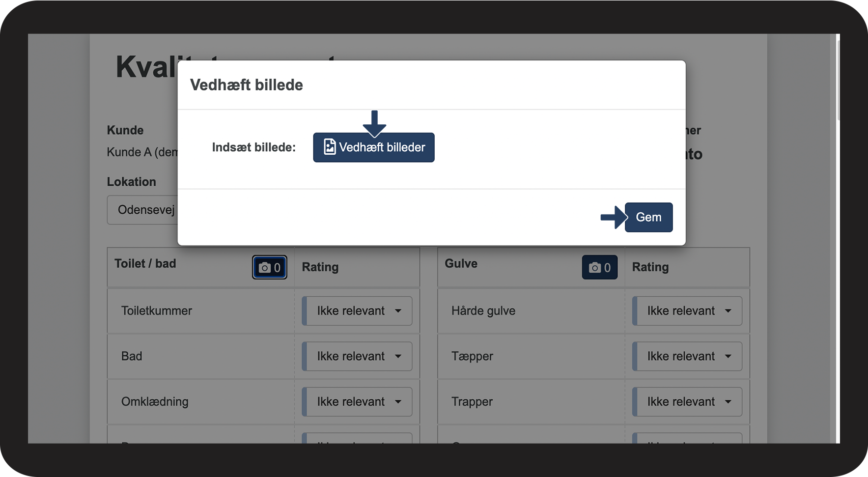
Task: Click the Lokation field showing Odensevej
Action: [142, 210]
